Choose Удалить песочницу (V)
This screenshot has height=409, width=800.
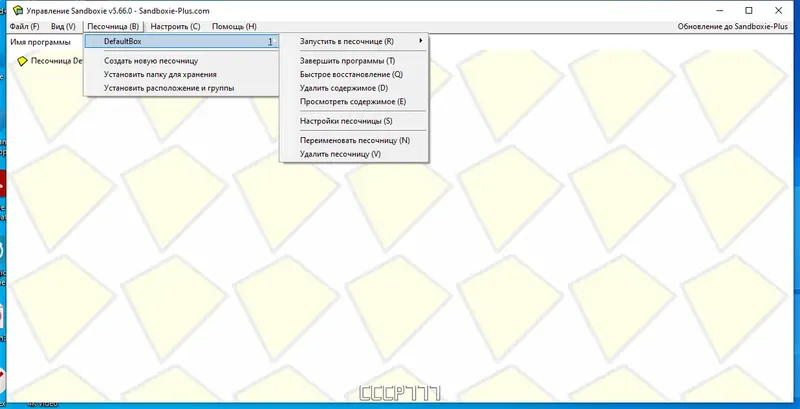(x=354, y=154)
